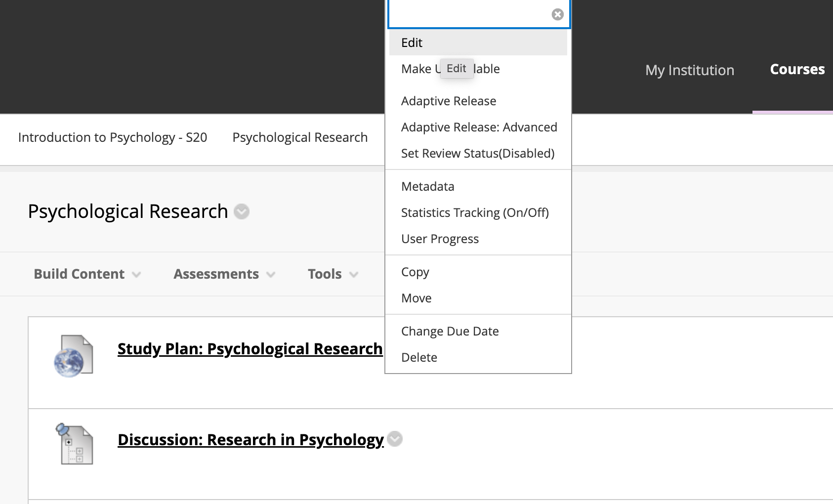
Task: Open Adaptive Release settings
Action: click(x=449, y=101)
